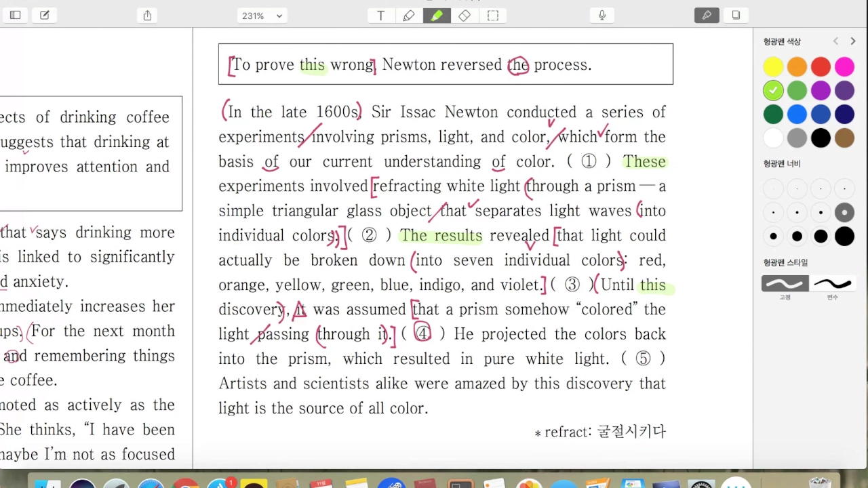Pick the orange highlighter color
The image size is (868, 488).
pyautogui.click(x=797, y=66)
